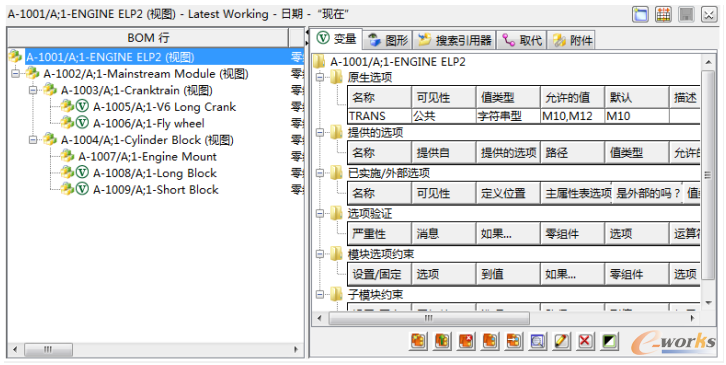Collapse the 原生选项 folder section
This screenshot has height=365, width=726.
320,77
